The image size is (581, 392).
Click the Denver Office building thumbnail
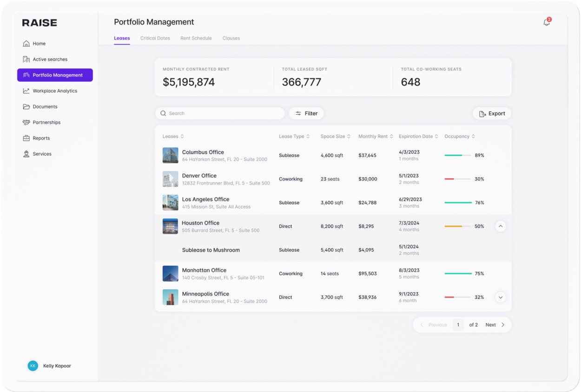170,179
